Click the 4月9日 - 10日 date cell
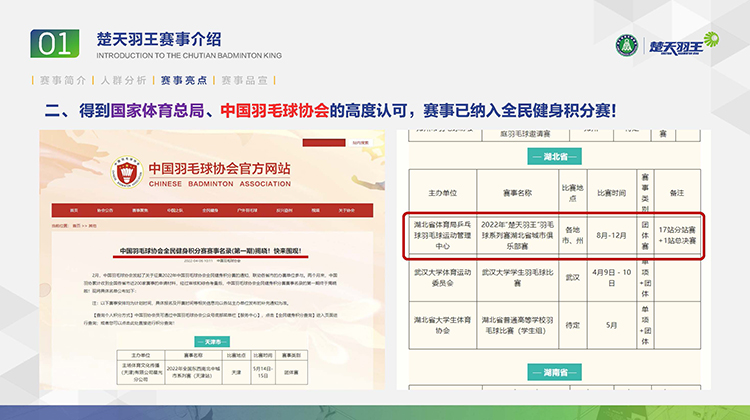Viewport: 750px width, 420px height. pos(611,277)
